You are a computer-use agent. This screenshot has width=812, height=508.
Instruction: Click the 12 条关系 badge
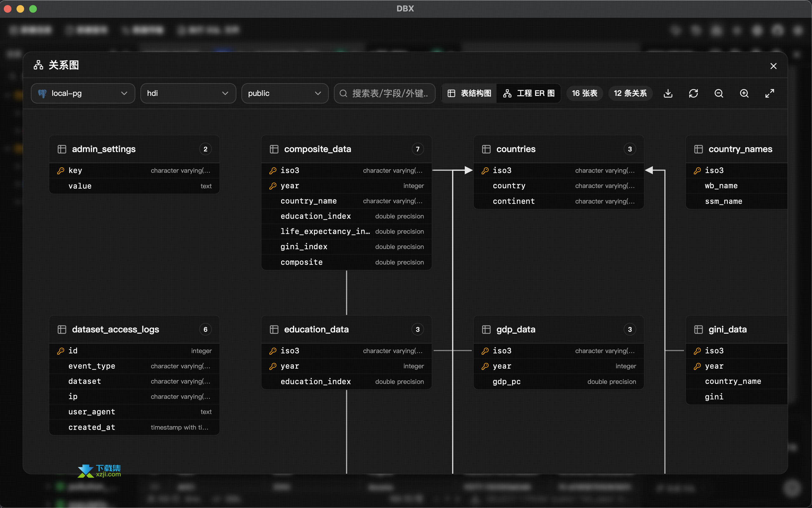630,93
